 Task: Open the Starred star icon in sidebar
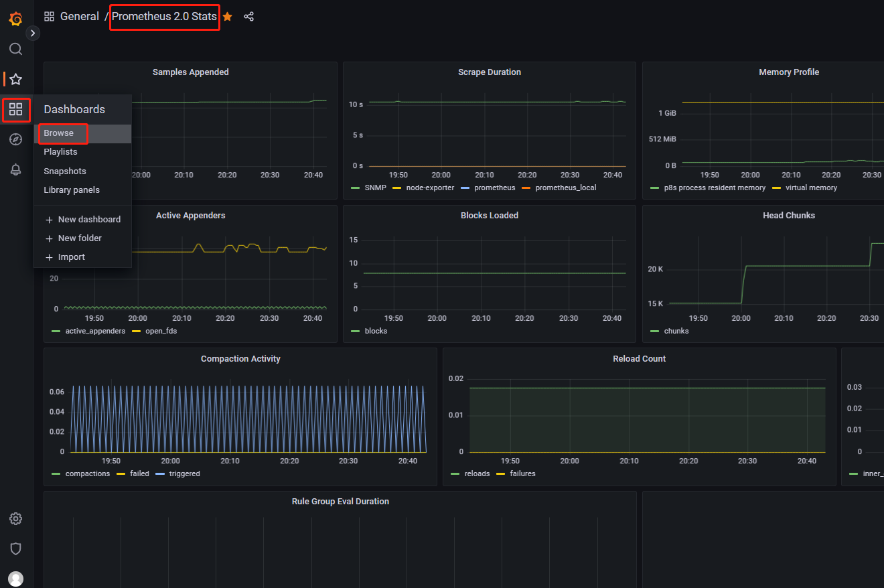pos(16,79)
